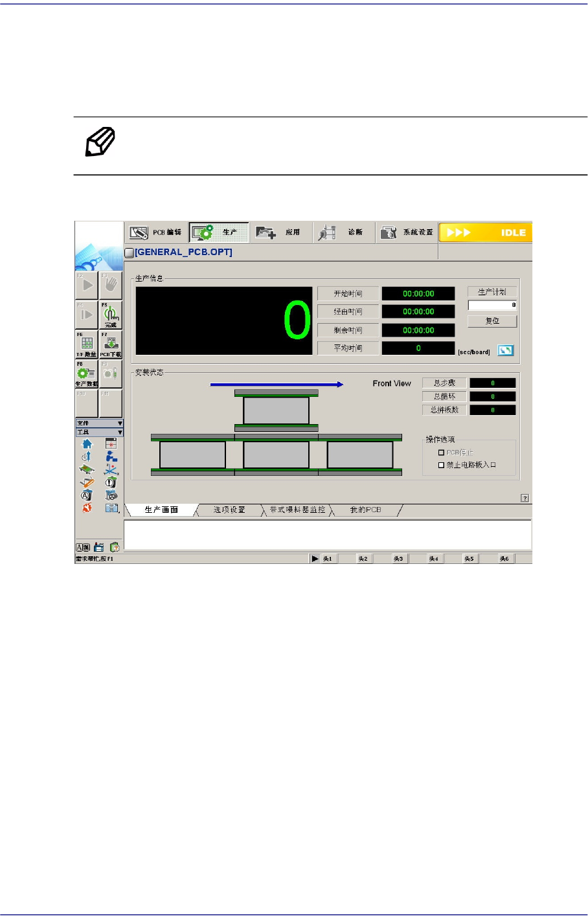This screenshot has height=922, width=588.
Task: Click the F3 hand stop button
Action: point(111,285)
